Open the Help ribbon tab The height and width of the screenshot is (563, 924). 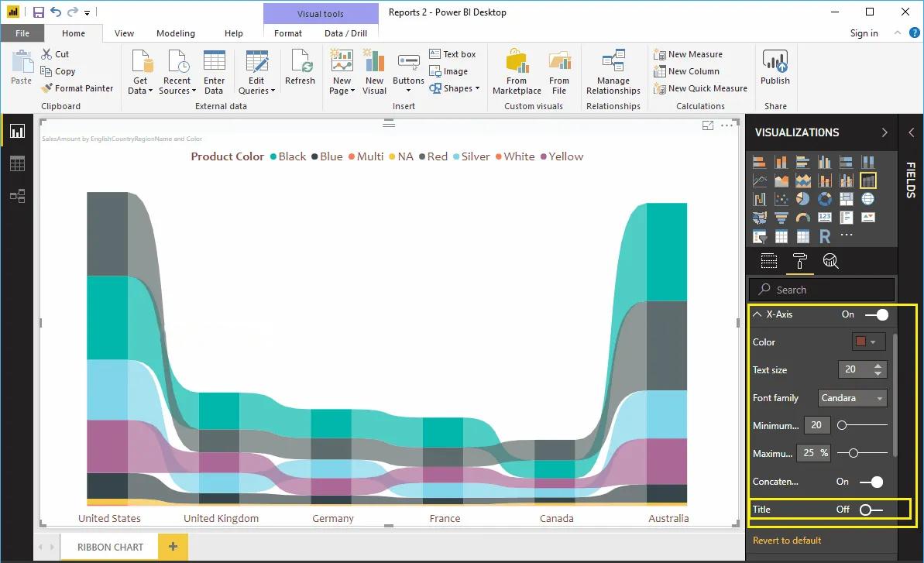234,33
